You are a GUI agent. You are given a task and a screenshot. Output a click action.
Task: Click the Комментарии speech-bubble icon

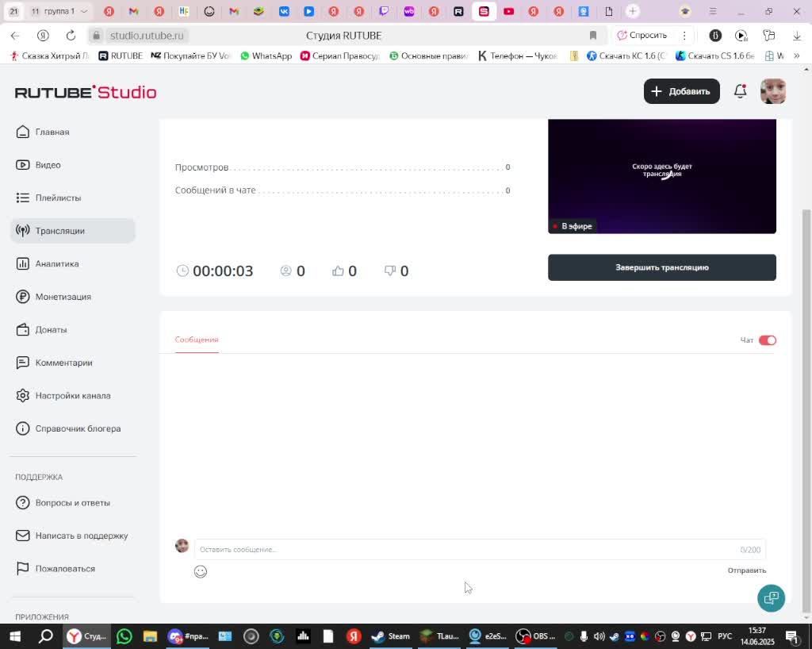click(22, 363)
